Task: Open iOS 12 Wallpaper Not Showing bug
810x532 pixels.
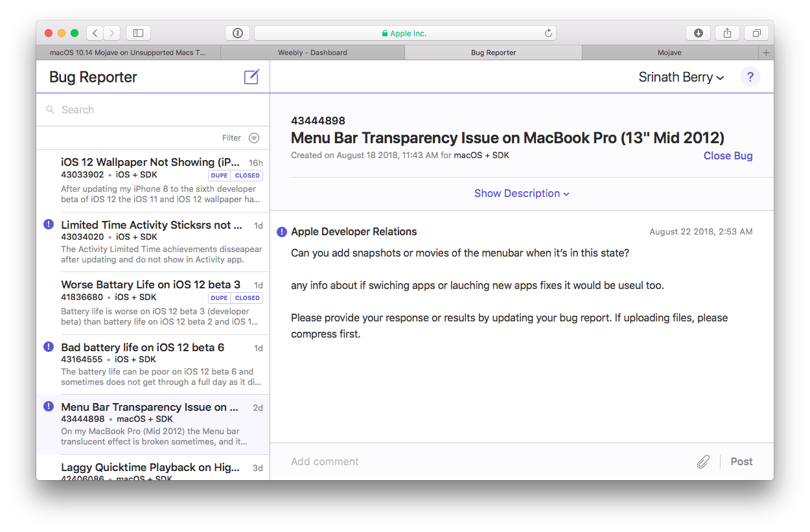Action: pyautogui.click(x=153, y=181)
